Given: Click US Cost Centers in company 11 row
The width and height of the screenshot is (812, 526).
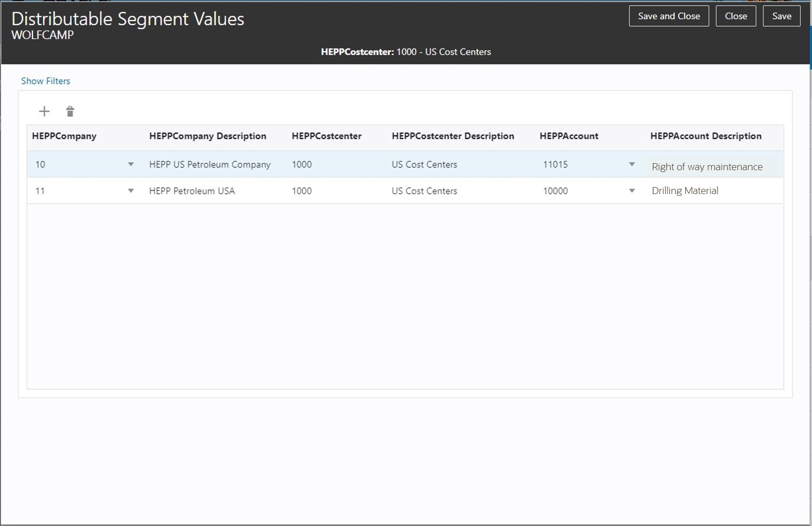Looking at the screenshot, I should [x=424, y=191].
